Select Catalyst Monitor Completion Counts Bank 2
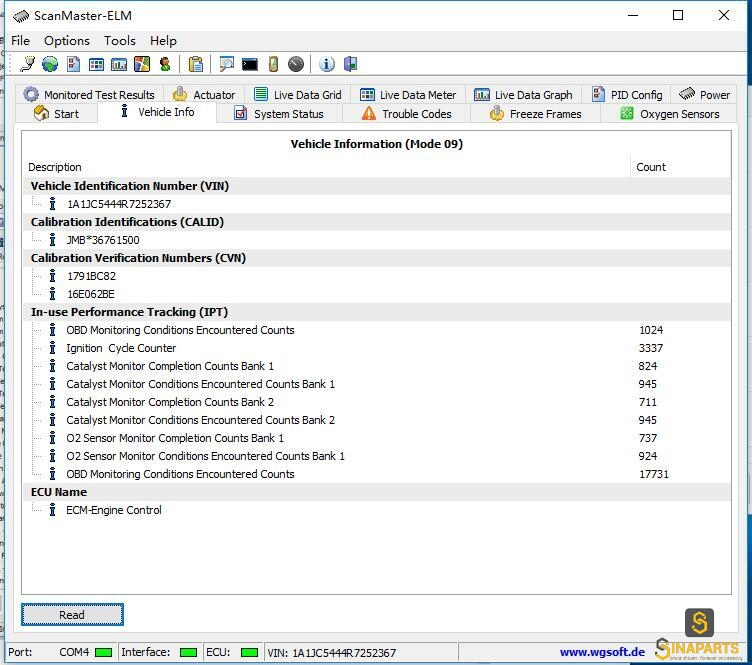Screen dimensions: 752x665 pos(170,402)
